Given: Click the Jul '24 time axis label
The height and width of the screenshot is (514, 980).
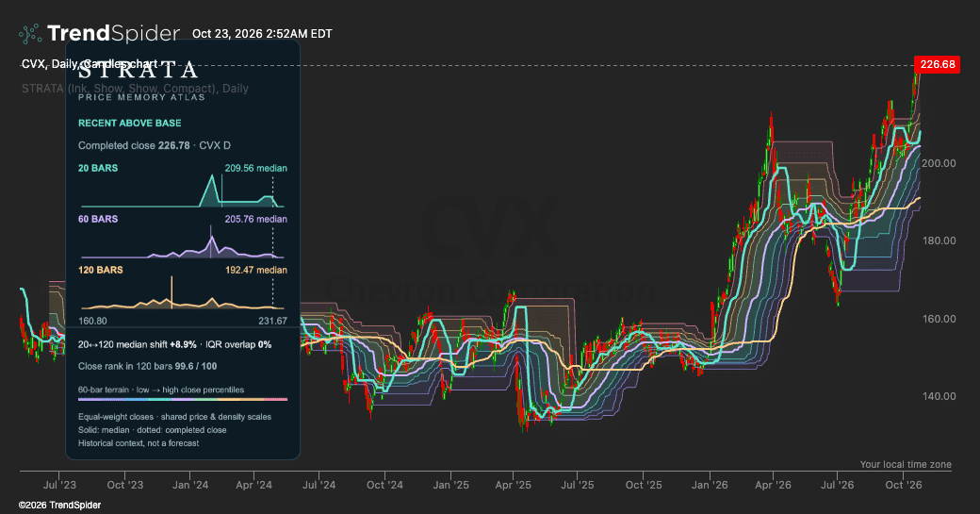Looking at the screenshot, I should pos(318,485).
